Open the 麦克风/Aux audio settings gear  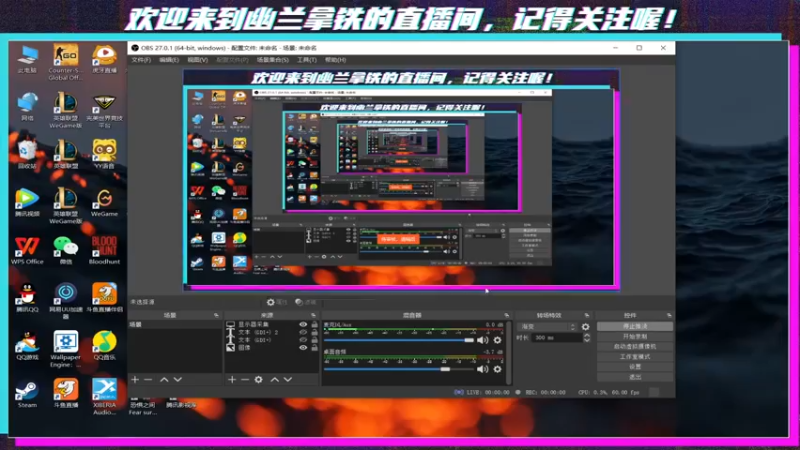497,340
